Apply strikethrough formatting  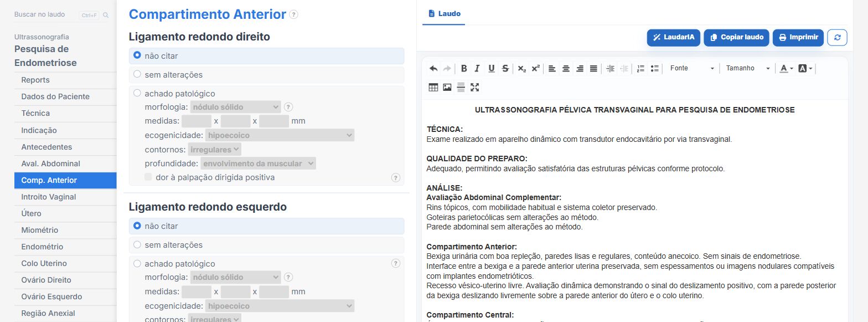(x=505, y=68)
